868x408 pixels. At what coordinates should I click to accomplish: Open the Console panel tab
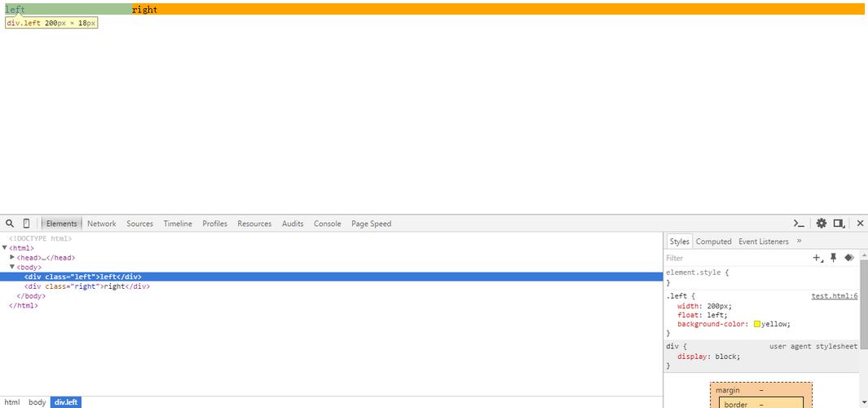click(x=328, y=224)
